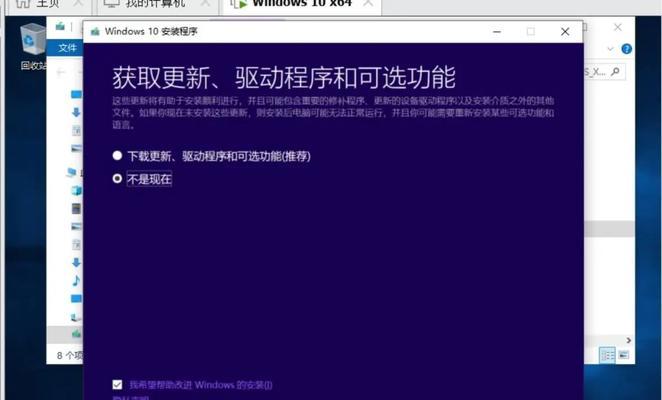Select the 3D Objects cube icon in sidebar
662x400 pixels.
(76, 190)
